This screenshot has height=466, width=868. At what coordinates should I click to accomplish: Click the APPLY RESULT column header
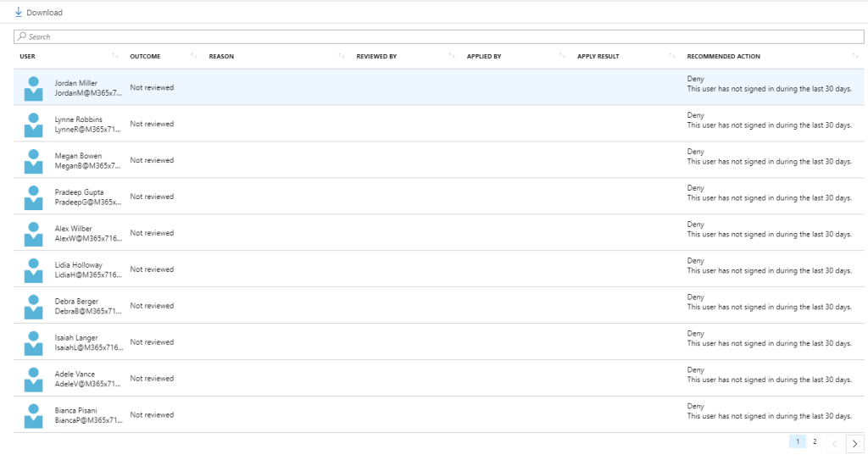(598, 57)
